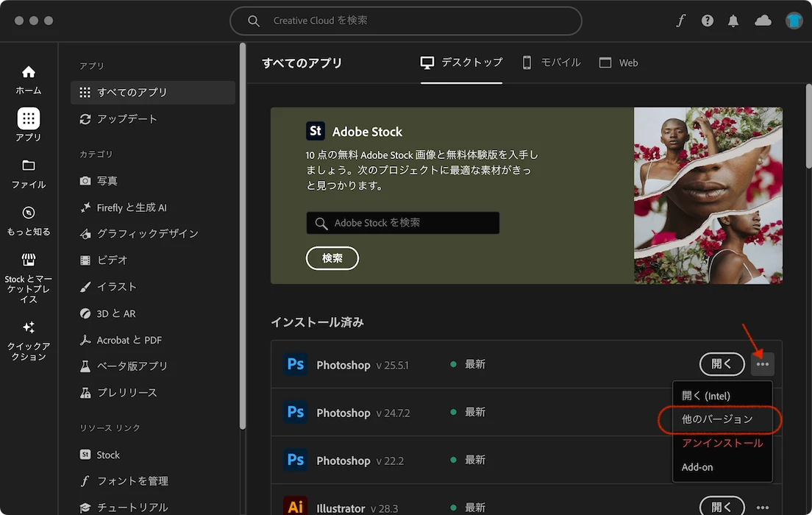Select the アプリ grid icon in left rail
812x515 pixels.
(29, 118)
